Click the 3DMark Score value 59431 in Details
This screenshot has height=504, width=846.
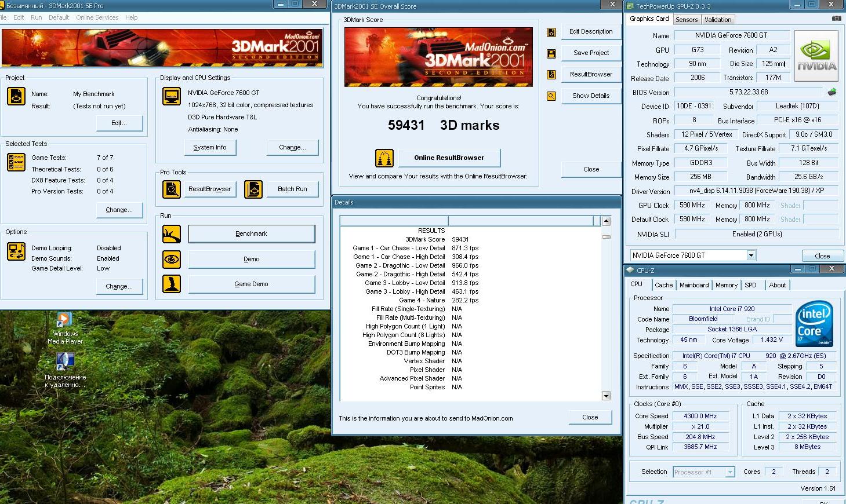click(460, 239)
